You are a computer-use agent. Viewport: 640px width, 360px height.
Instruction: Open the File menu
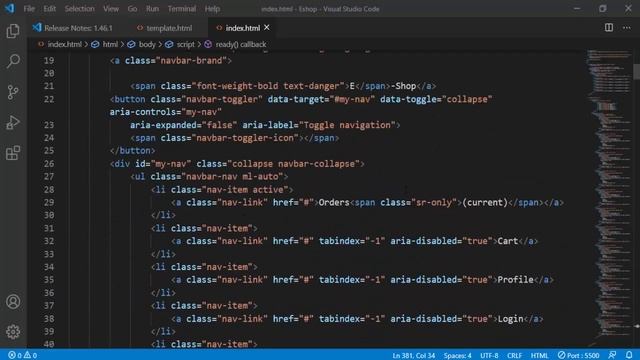click(x=29, y=9)
